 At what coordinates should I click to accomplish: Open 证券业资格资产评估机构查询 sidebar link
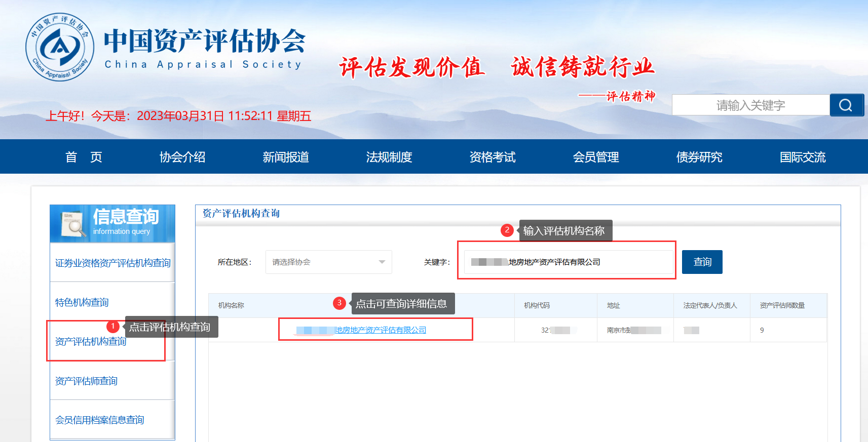(x=112, y=263)
